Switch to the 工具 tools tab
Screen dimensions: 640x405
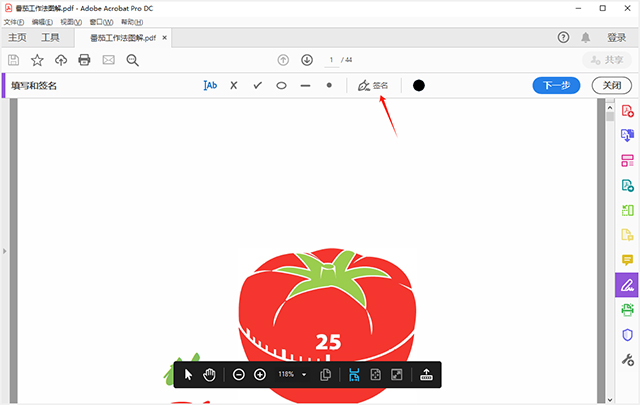click(x=50, y=38)
